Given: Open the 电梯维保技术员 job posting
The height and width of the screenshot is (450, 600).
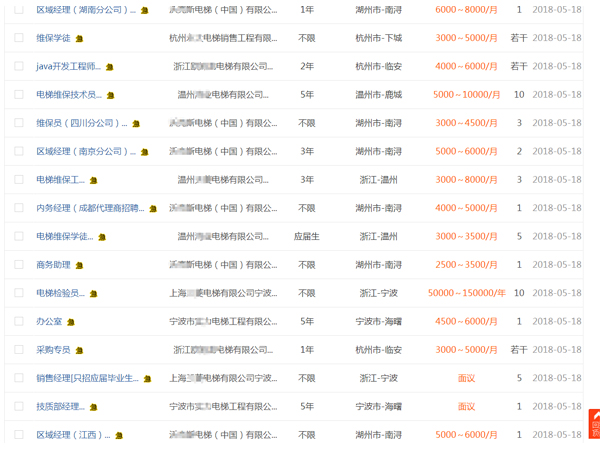Looking at the screenshot, I should (x=68, y=95).
